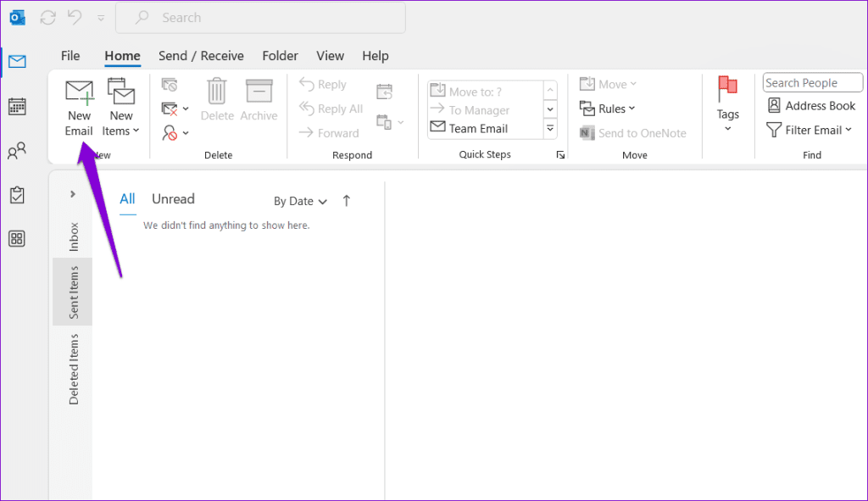868x501 pixels.
Task: Click the Search People input field
Action: [812, 83]
